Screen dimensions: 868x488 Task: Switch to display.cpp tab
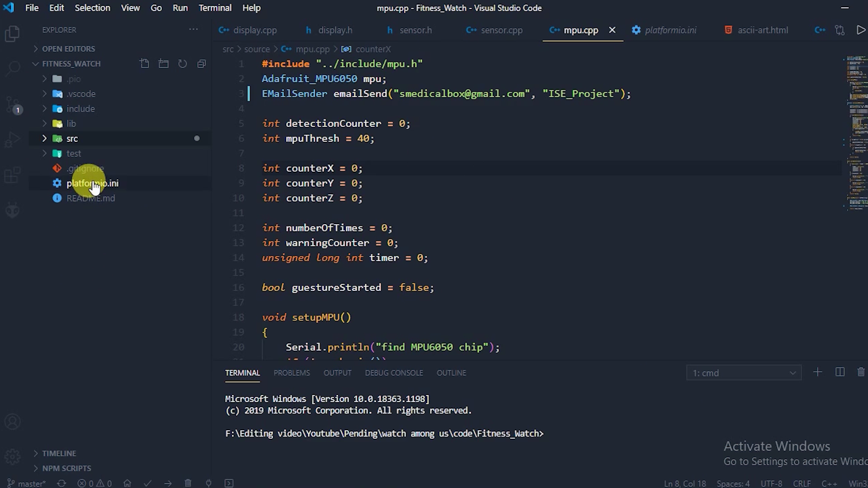248,30
